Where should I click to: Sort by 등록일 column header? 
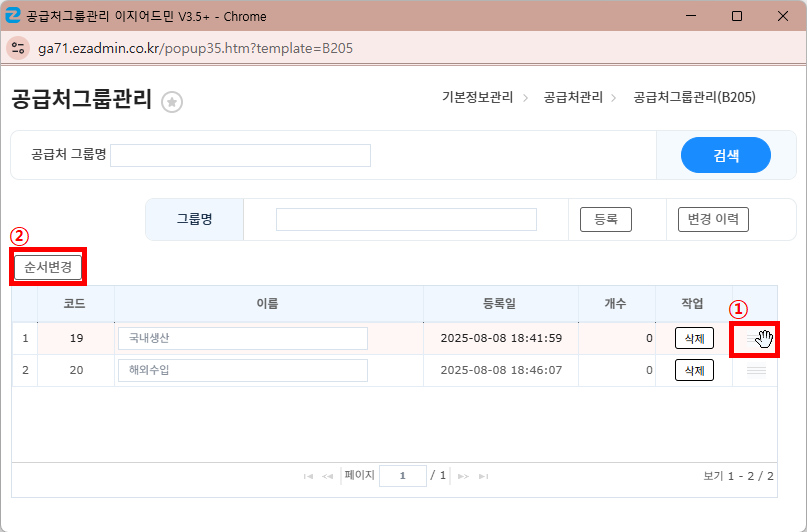pyautogui.click(x=500, y=303)
